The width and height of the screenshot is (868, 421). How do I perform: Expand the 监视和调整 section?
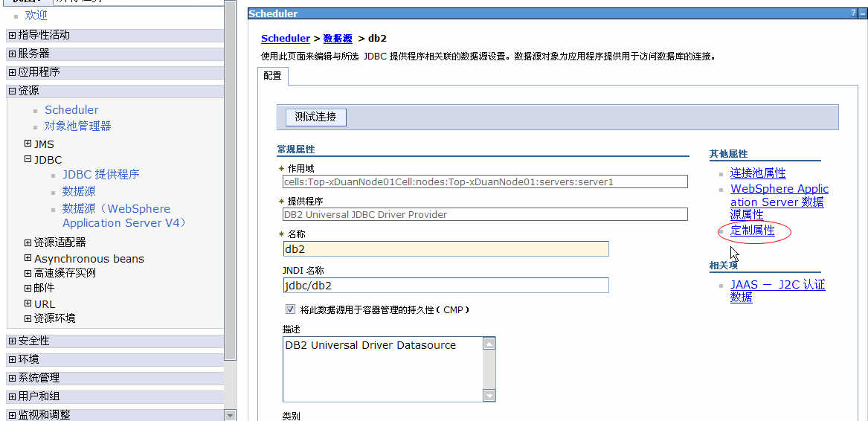point(12,415)
